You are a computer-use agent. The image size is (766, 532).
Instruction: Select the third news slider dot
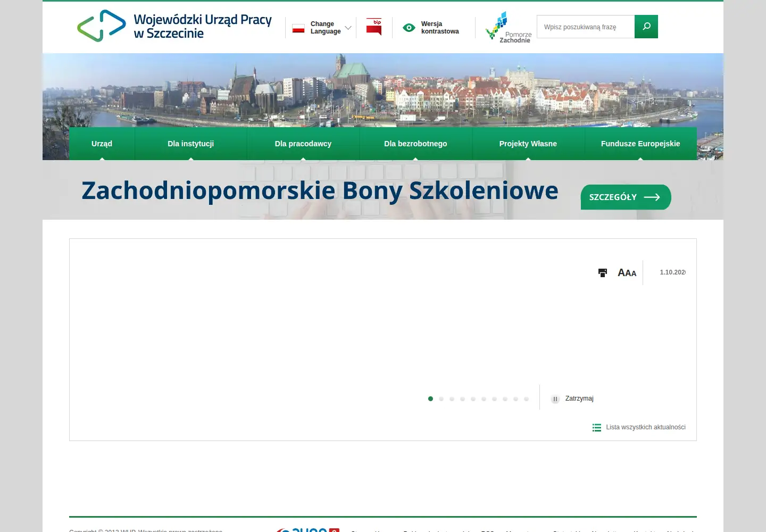click(x=452, y=398)
